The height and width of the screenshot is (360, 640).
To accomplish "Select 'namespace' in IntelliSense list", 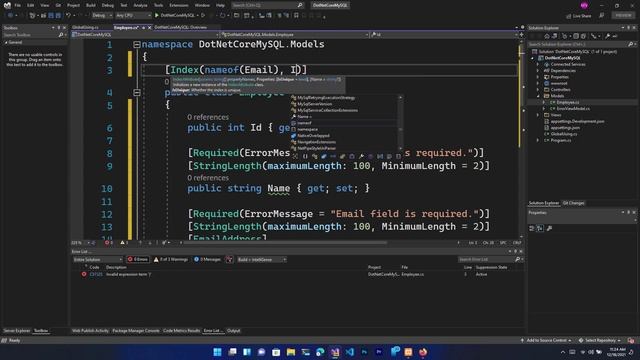I will point(344,129).
